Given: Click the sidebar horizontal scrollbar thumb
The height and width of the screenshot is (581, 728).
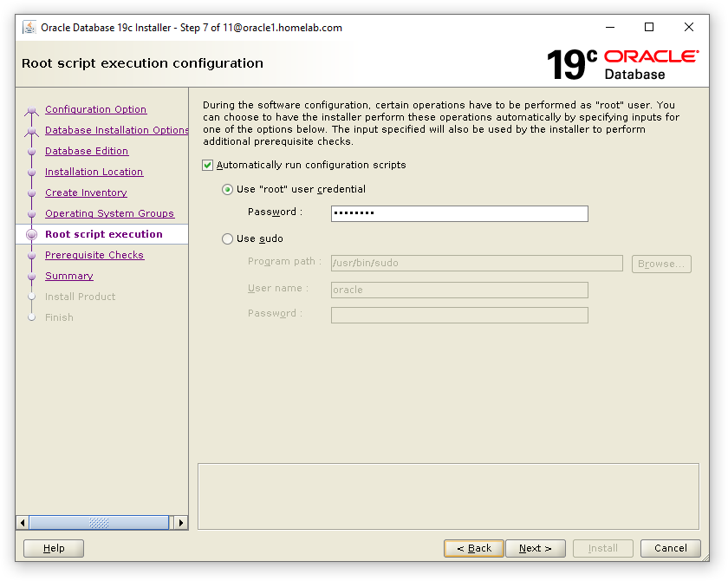Looking at the screenshot, I should click(x=100, y=522).
